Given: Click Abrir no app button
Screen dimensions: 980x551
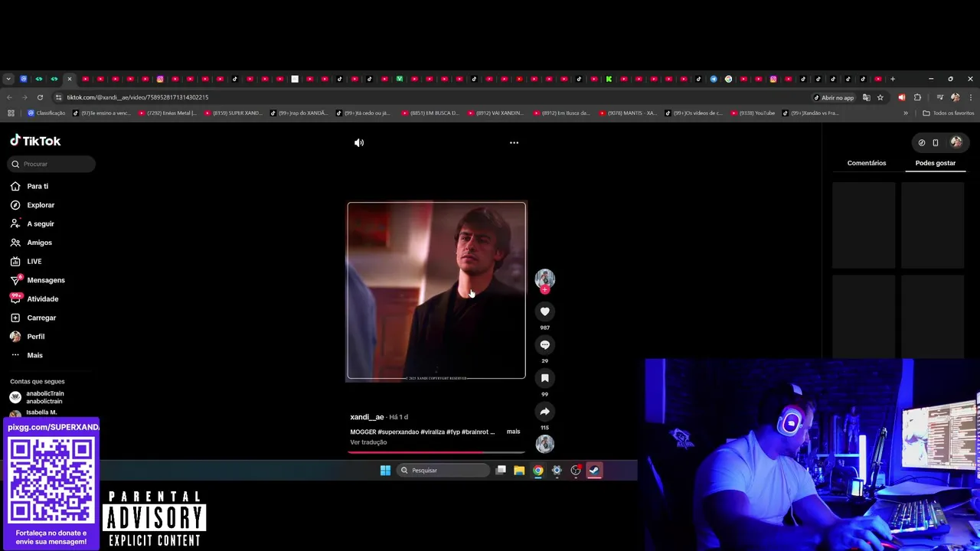Looking at the screenshot, I should [x=833, y=97].
